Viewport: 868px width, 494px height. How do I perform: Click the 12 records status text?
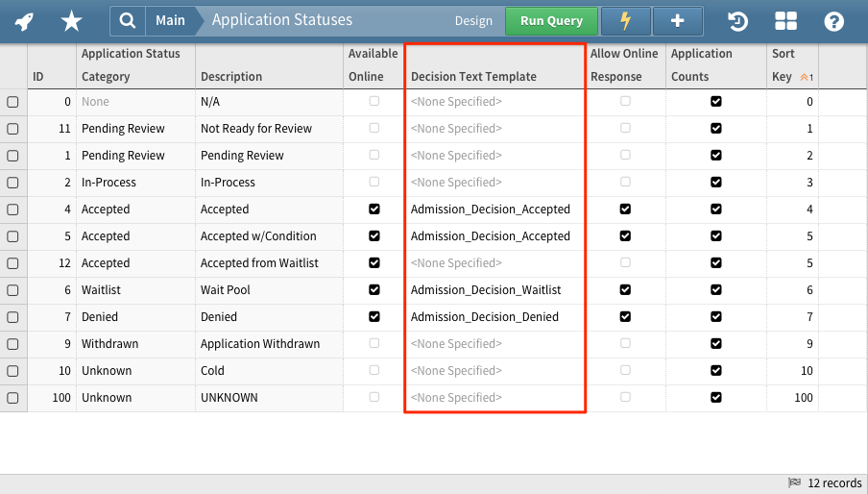click(x=834, y=482)
